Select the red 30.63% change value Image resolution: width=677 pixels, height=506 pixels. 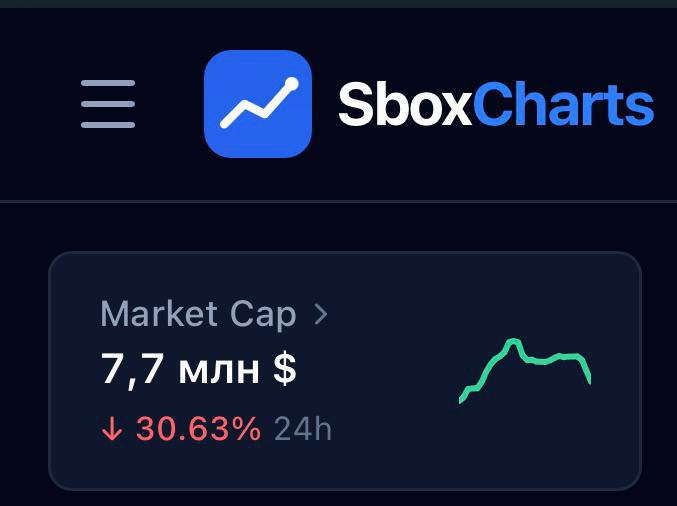pyautogui.click(x=198, y=429)
